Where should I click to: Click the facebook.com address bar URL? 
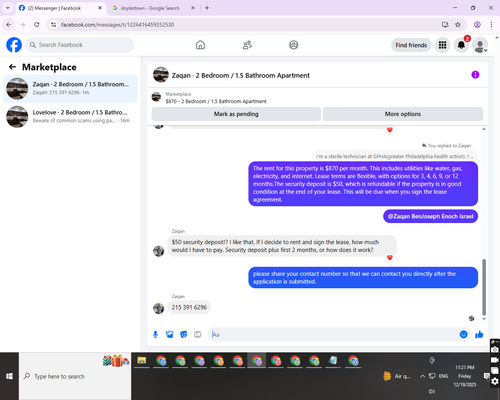(x=117, y=25)
